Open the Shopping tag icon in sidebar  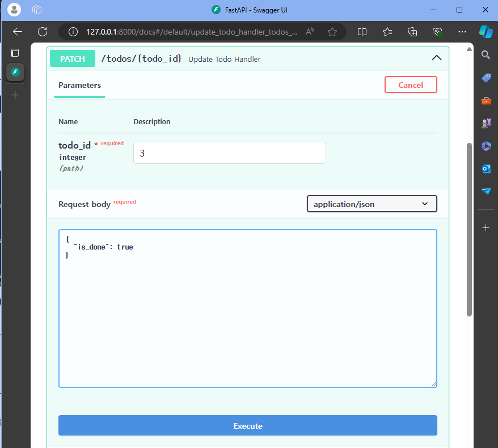[486, 78]
